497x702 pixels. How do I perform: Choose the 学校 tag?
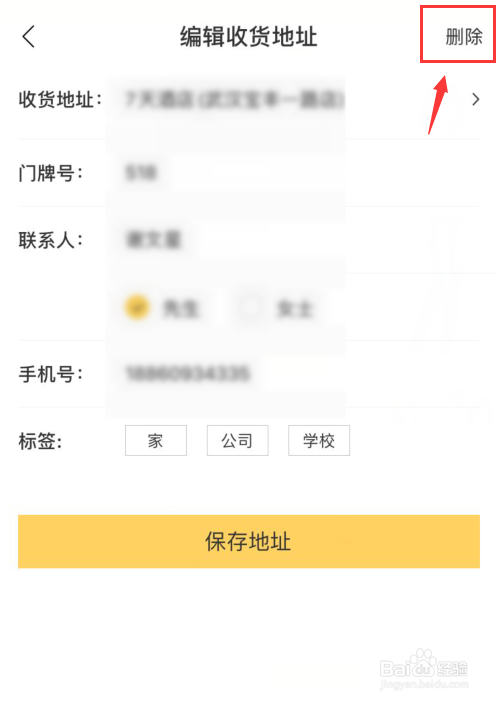(319, 441)
